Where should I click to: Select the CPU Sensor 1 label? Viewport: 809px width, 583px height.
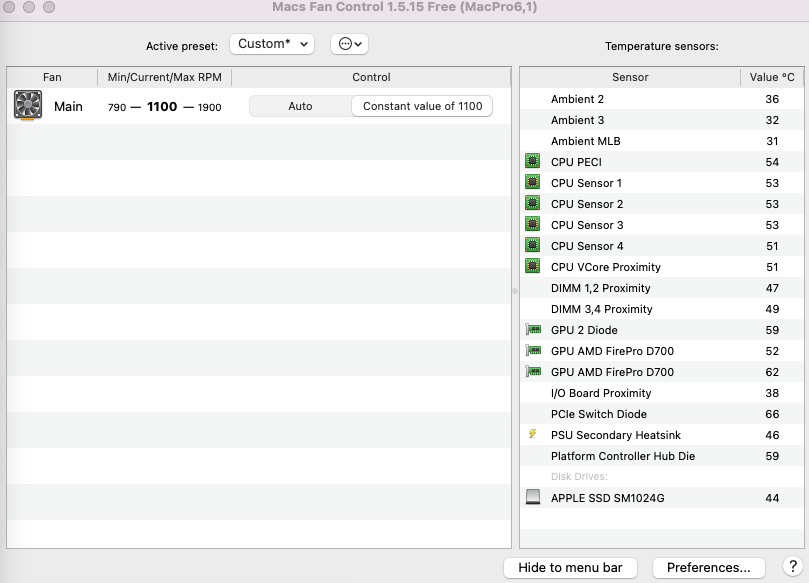[586, 183]
